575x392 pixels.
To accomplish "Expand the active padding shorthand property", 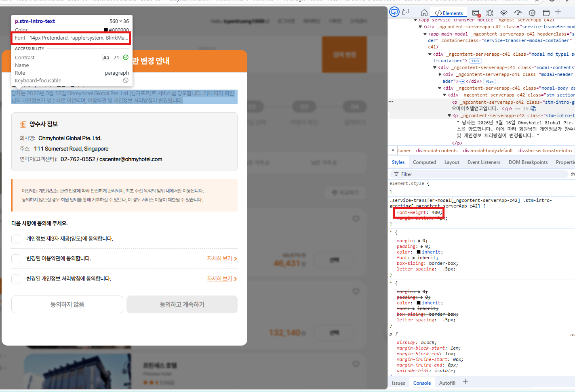I will pyautogui.click(x=422, y=247).
